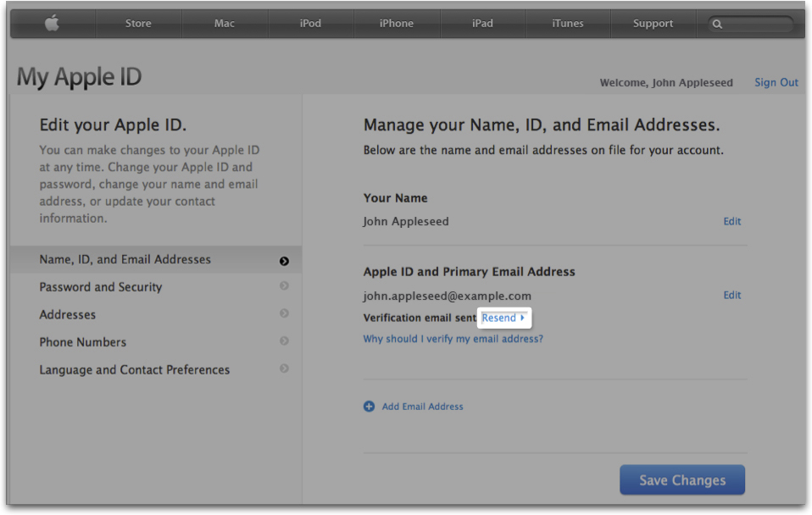The image size is (812, 515).
Task: Click the chevron next to Phone Numbers
Action: click(284, 342)
